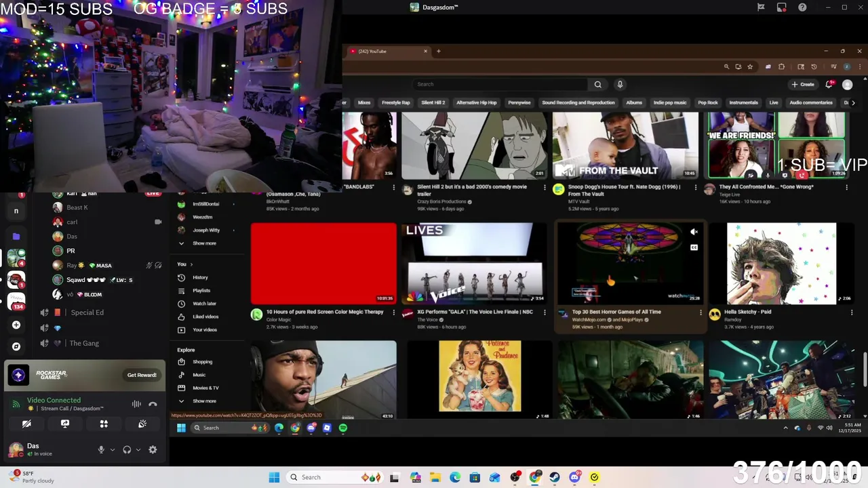868x488 pixels.
Task: Open Discord help question mark icon
Action: (x=802, y=7)
